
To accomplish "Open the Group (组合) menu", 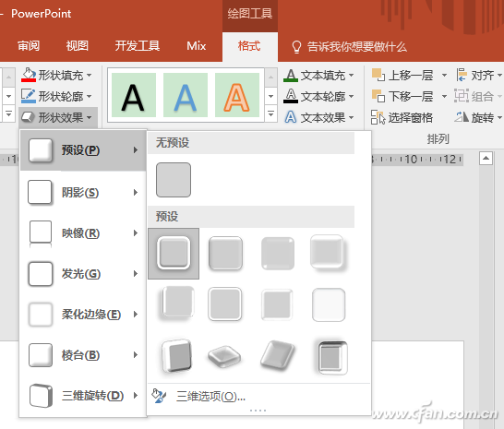I will (478, 96).
